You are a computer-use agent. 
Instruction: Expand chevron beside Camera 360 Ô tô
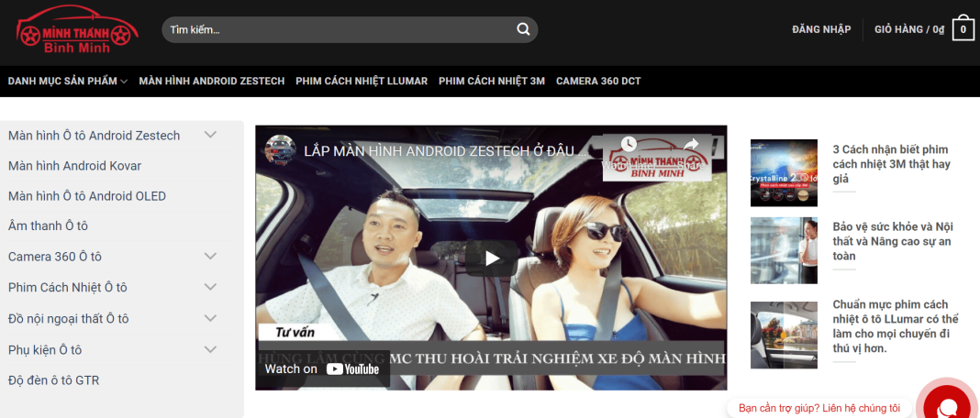(x=211, y=256)
